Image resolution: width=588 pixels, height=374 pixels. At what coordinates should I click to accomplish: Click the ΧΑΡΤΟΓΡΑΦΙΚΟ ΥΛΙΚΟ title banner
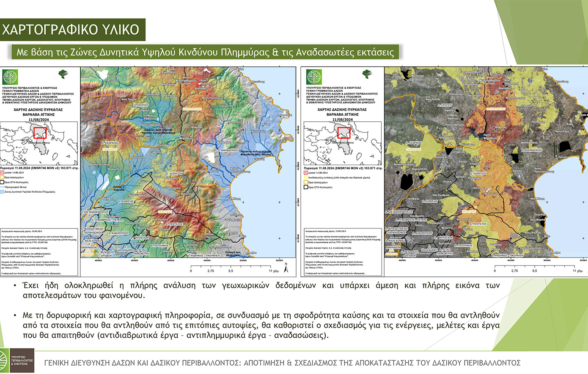click(71, 30)
